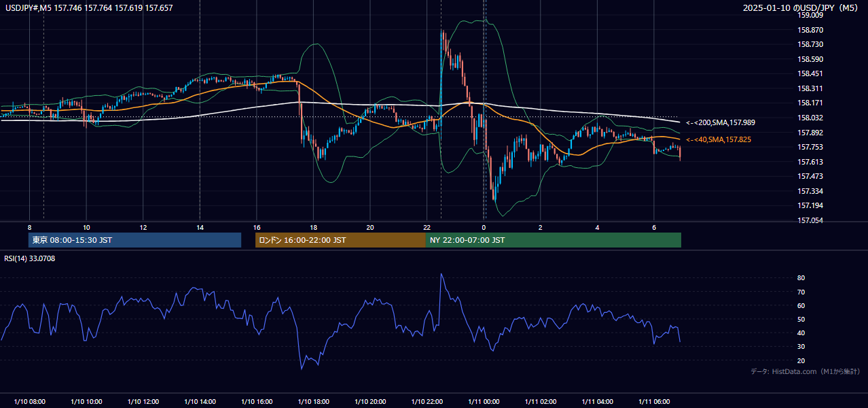Select the 東京 08:00-15:30 JST session bar
The width and height of the screenshot is (868, 408).
[x=134, y=240]
